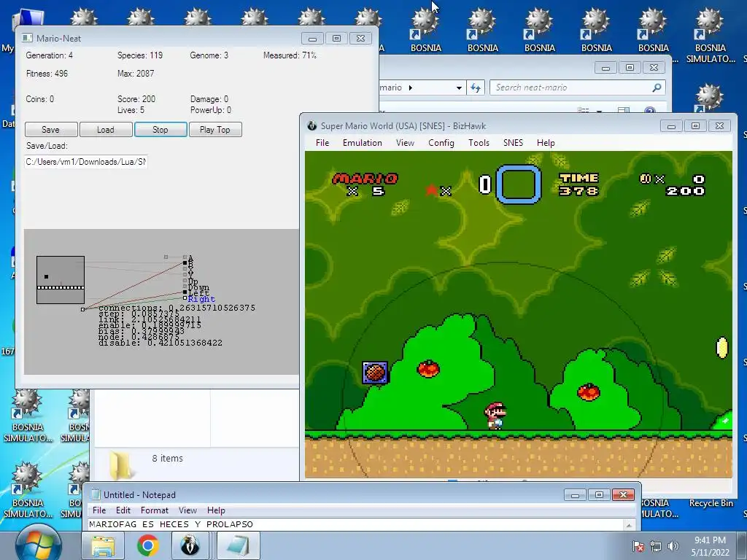Open the BizHawk Help menu
This screenshot has height=560, width=747.
pos(546,143)
